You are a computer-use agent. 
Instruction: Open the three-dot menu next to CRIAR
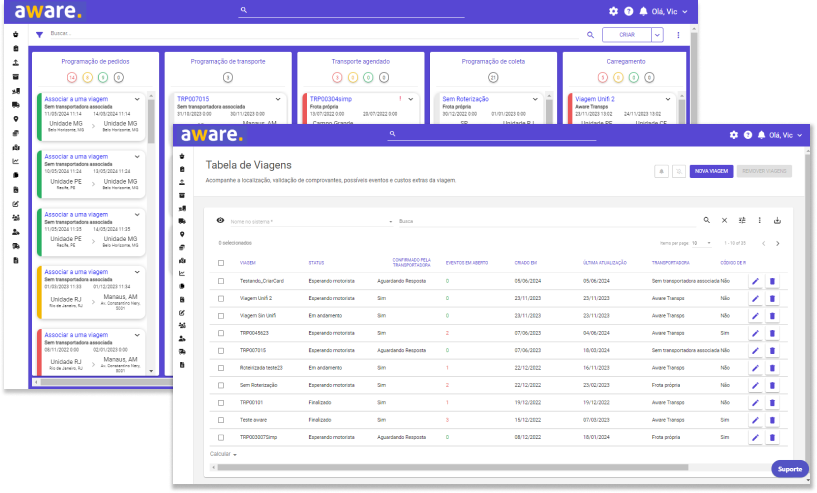click(x=678, y=35)
